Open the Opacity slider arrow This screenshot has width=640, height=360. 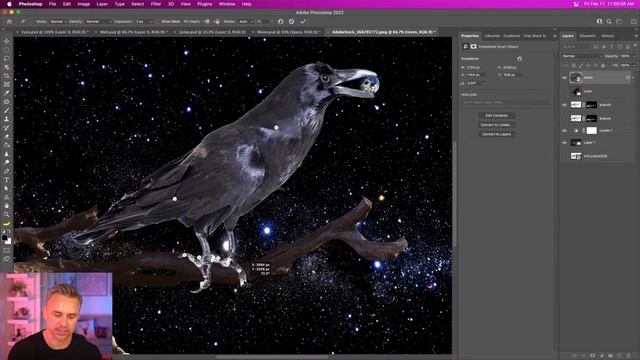pyautogui.click(x=634, y=56)
